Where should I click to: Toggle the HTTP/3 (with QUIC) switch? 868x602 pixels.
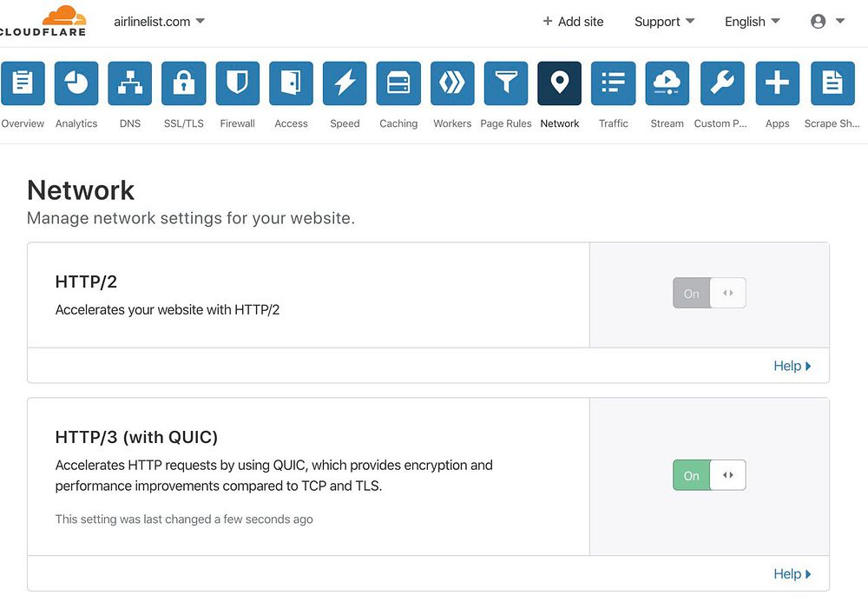pos(709,475)
